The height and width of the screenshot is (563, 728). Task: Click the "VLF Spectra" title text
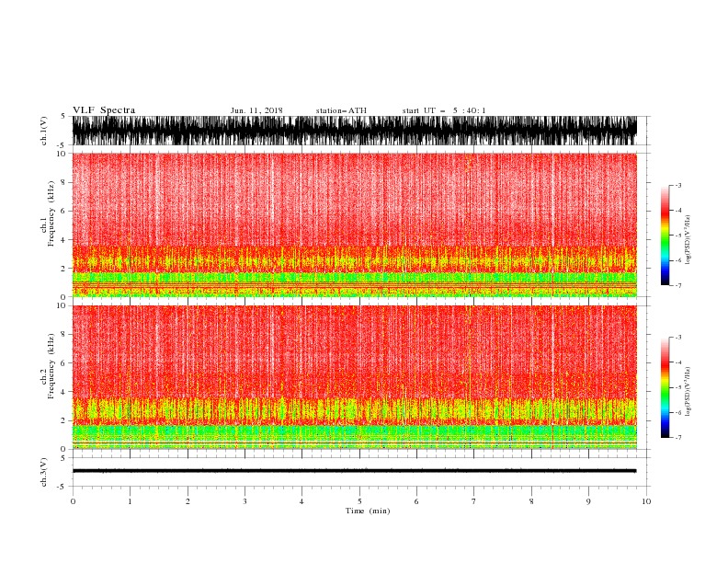coord(104,110)
